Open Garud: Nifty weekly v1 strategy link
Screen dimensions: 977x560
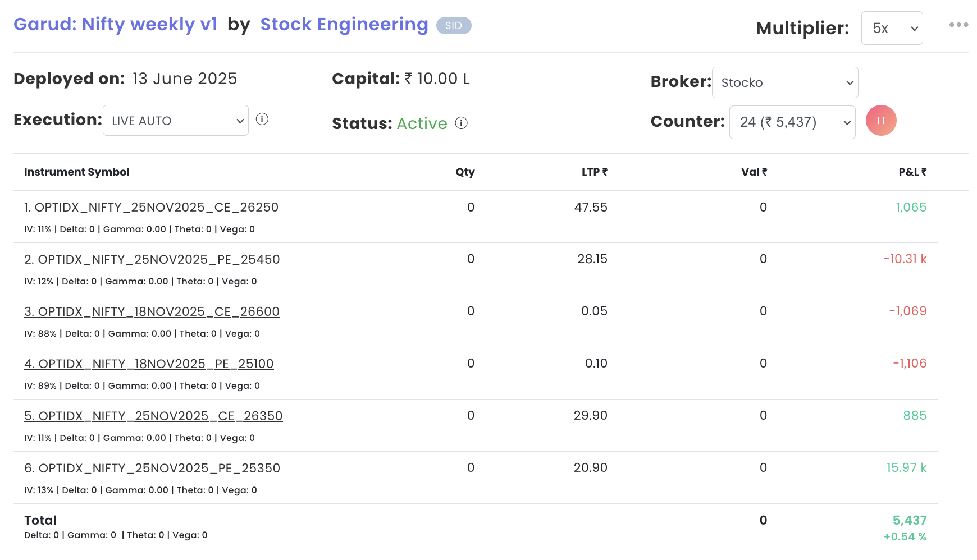click(115, 25)
